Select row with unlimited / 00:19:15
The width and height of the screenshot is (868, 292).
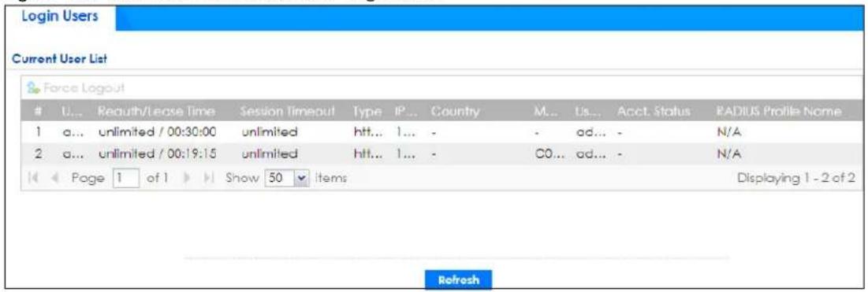pyautogui.click(x=441, y=153)
